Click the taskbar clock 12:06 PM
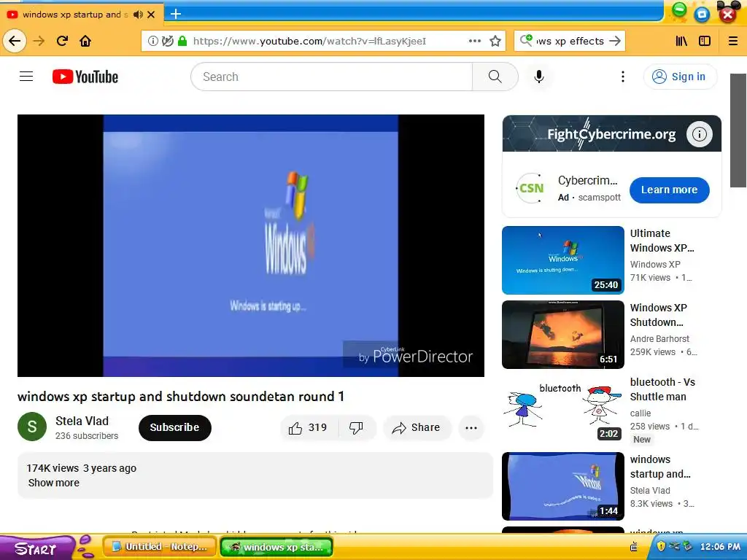This screenshot has height=560, width=747. click(720, 547)
